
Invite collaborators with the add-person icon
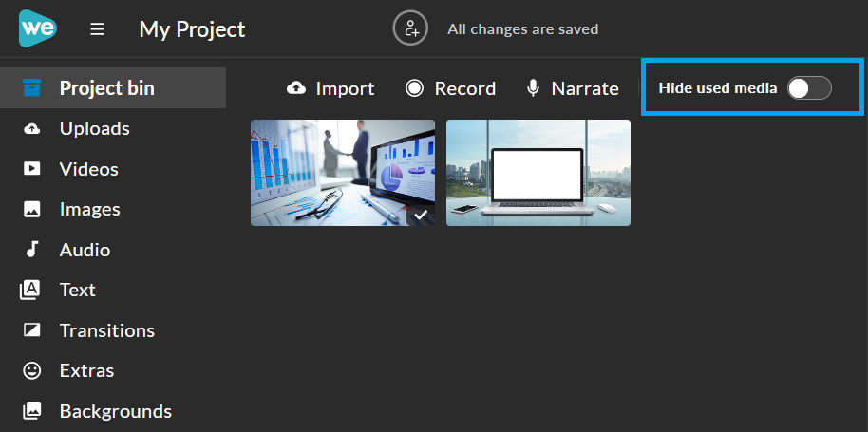point(410,28)
